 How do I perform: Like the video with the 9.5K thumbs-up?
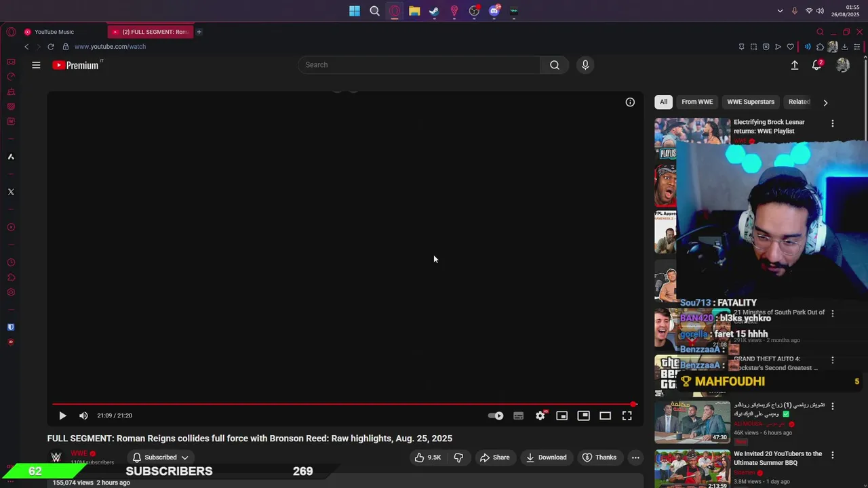pyautogui.click(x=428, y=457)
